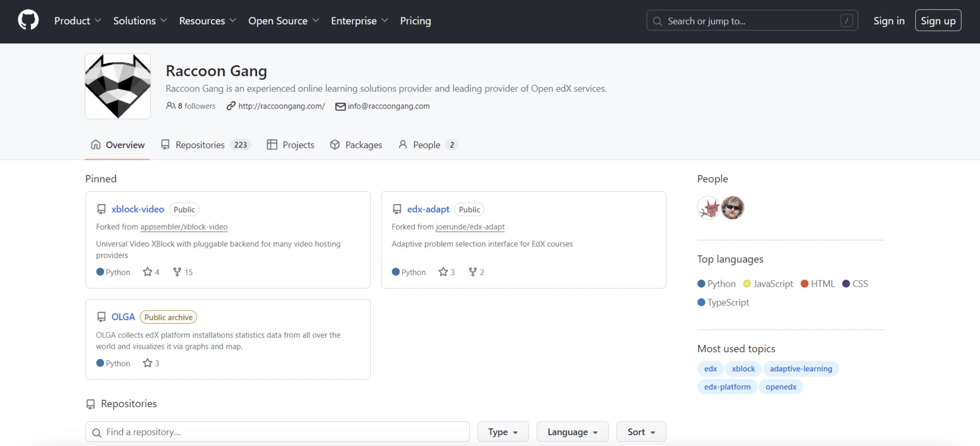Open stargazers star icon for edx-adapt
The width and height of the screenshot is (980, 446).
tap(443, 272)
